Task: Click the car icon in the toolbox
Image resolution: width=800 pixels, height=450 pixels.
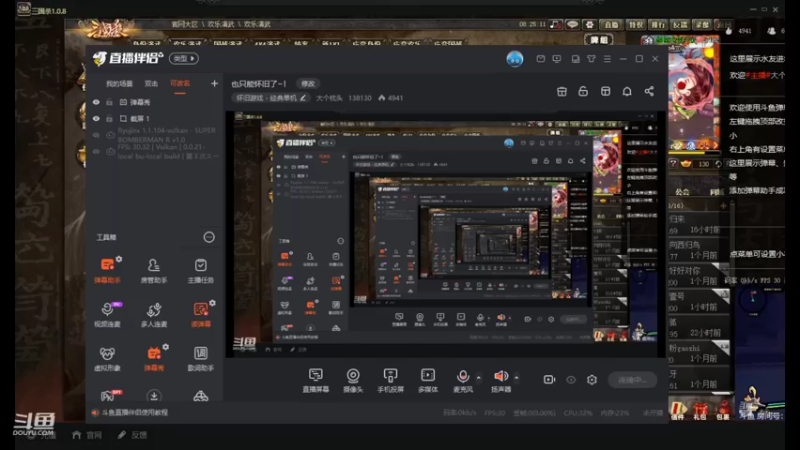Action: pyautogui.click(x=201, y=396)
